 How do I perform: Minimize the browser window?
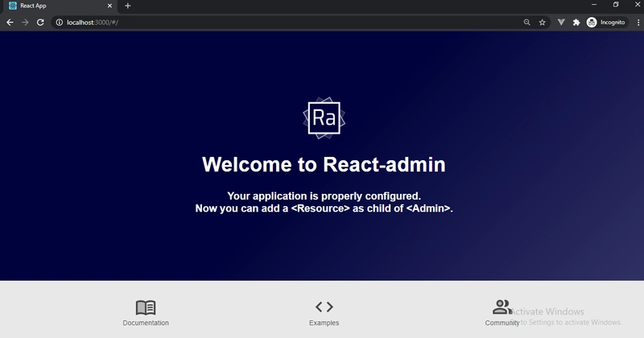(594, 5)
